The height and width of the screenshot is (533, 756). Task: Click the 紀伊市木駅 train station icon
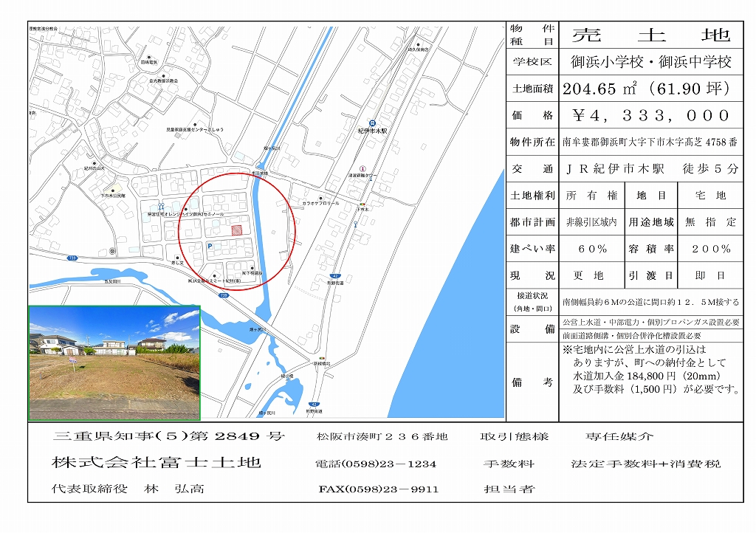[x=373, y=123]
